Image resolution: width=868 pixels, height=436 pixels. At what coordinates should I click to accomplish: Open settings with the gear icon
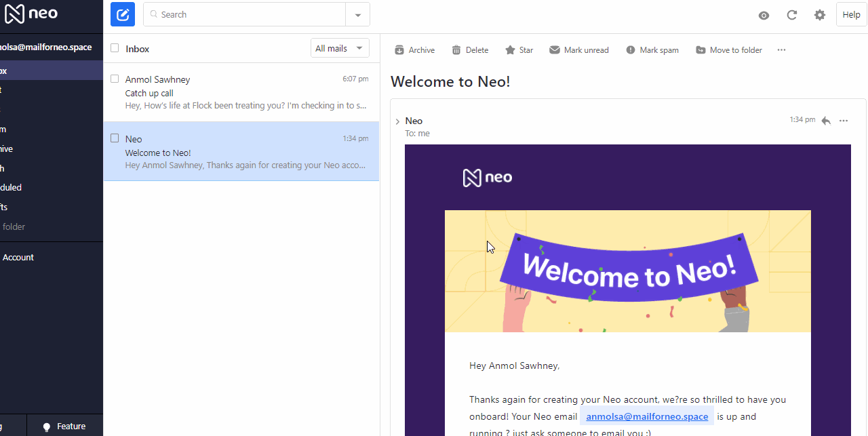[820, 15]
